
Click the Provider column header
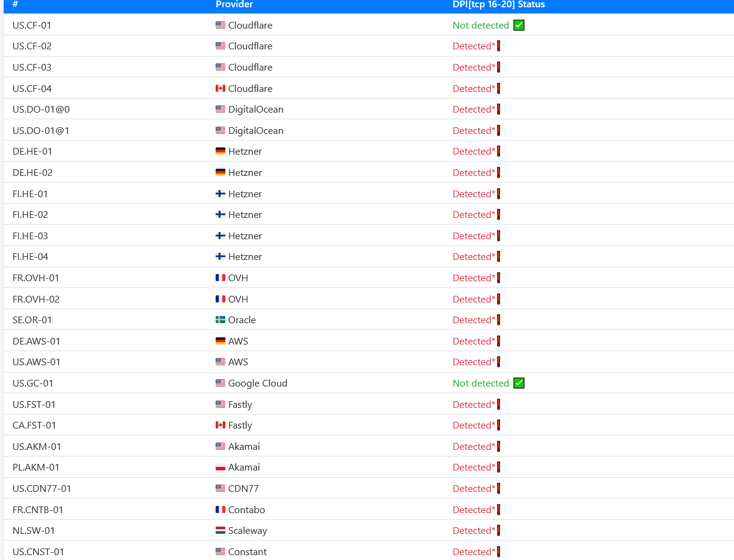[234, 5]
